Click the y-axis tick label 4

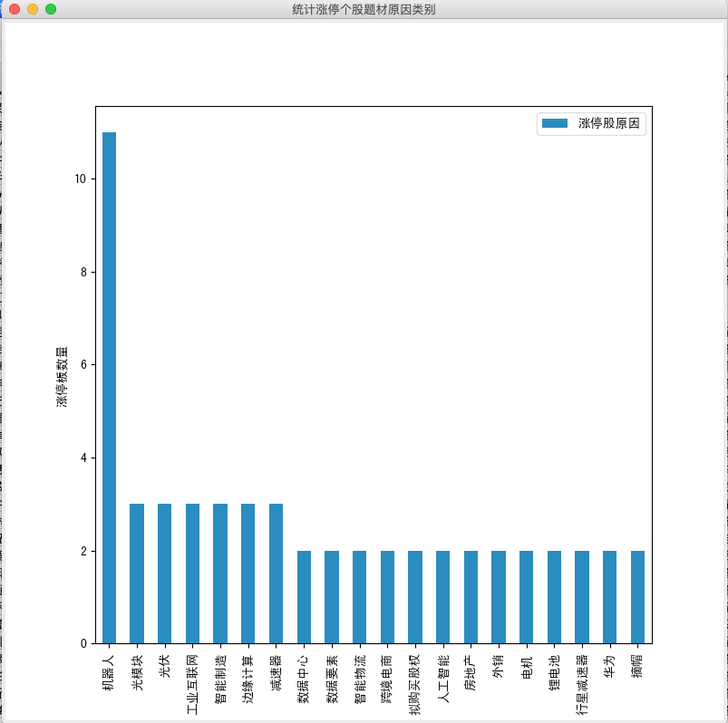coord(83,458)
